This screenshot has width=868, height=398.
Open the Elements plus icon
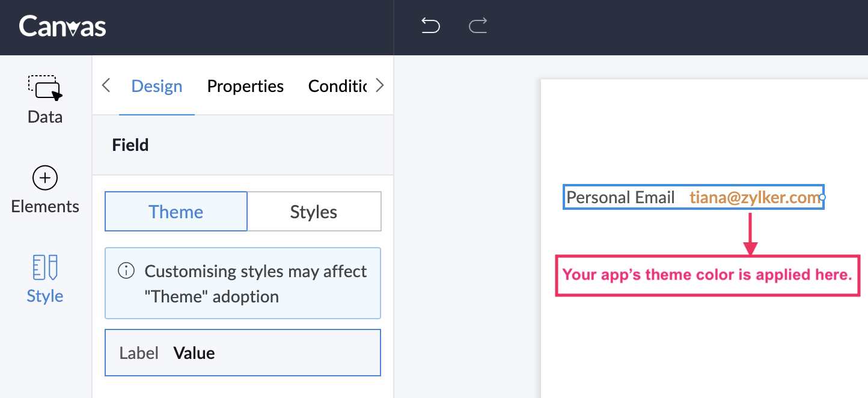point(45,178)
